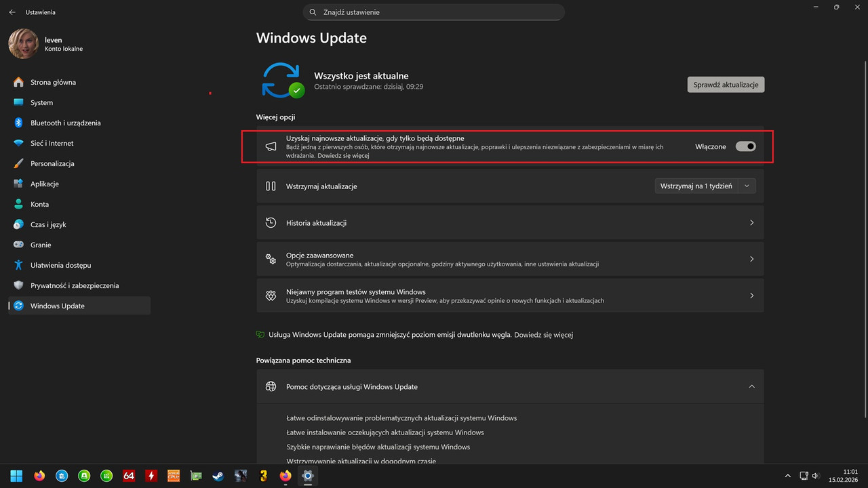The image size is (868, 488).
Task: Open Historia aktualizacji with its chevron
Action: [751, 223]
